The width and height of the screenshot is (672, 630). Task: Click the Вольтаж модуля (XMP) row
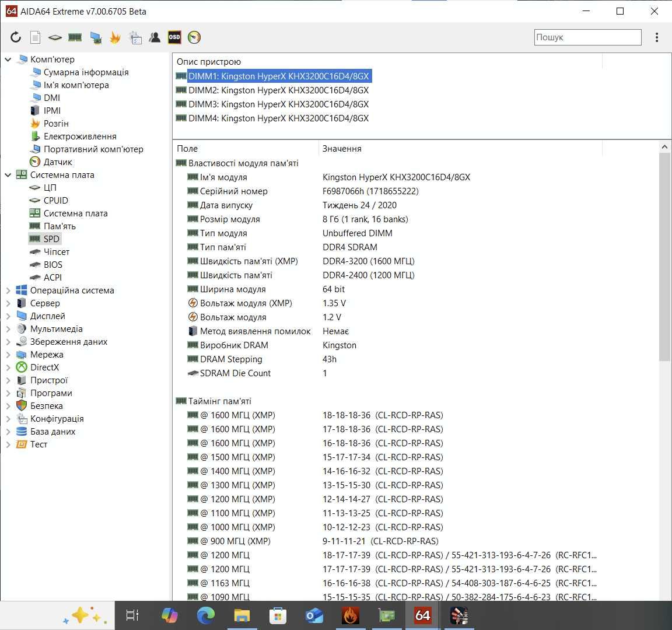pyautogui.click(x=416, y=303)
